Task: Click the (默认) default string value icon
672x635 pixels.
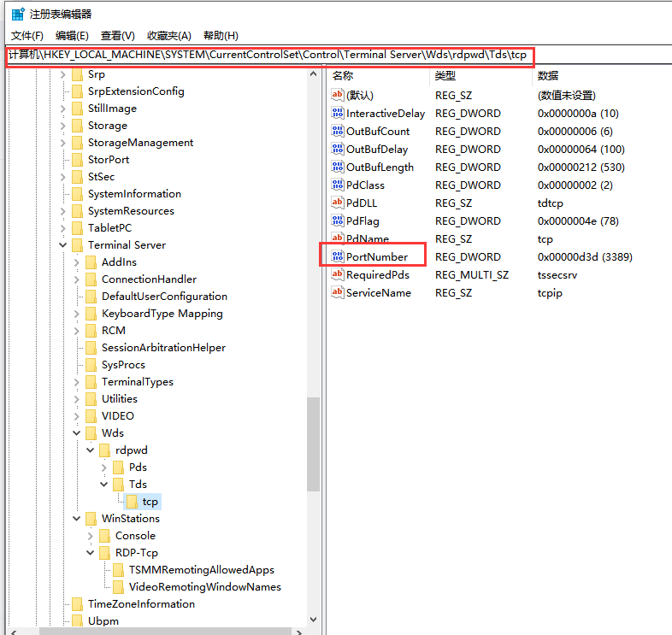Action: 338,95
